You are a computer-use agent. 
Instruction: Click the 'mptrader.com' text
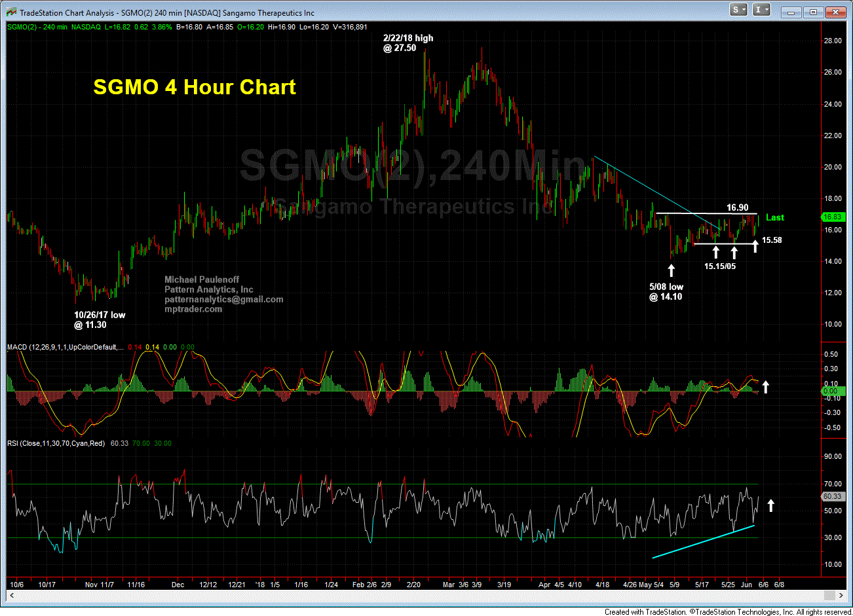pos(193,309)
